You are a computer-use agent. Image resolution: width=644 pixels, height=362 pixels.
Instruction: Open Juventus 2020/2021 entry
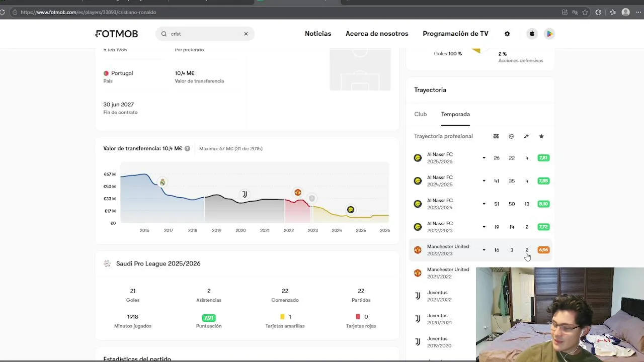tap(439, 319)
